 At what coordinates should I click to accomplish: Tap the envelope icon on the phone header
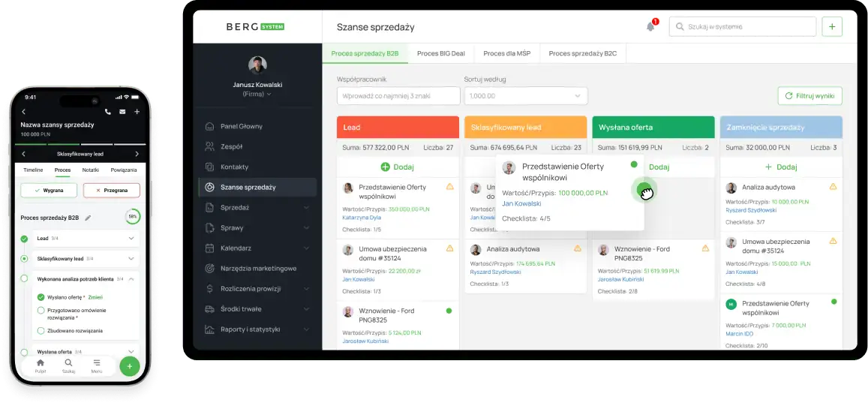coord(122,112)
